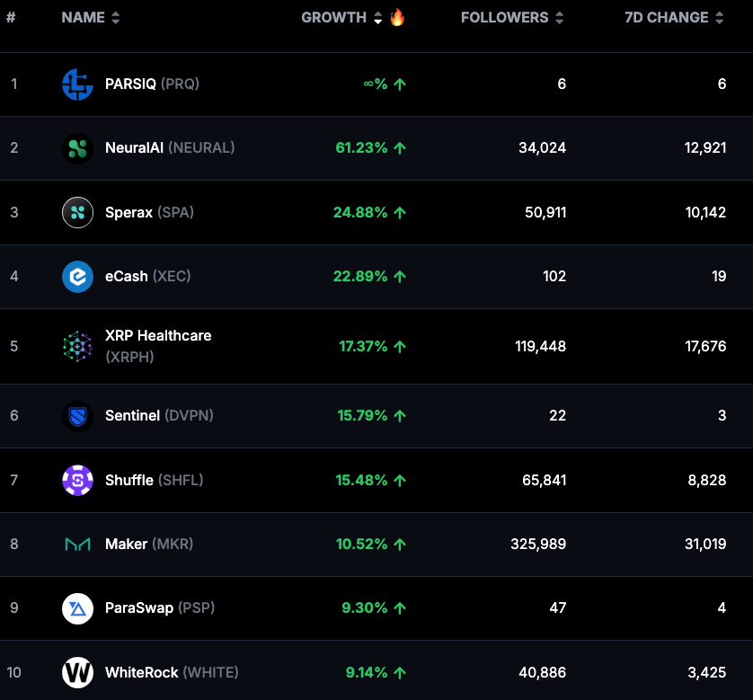
Task: Click the 17,676 7D change cell
Action: (x=705, y=346)
